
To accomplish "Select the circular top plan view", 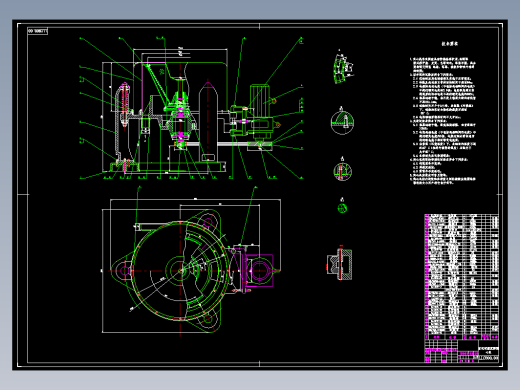I will click(191, 266).
